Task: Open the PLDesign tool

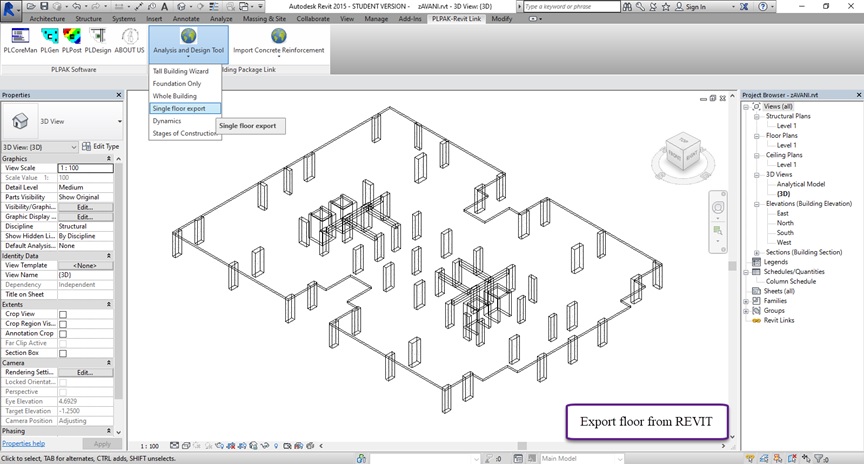Action: coord(98,36)
